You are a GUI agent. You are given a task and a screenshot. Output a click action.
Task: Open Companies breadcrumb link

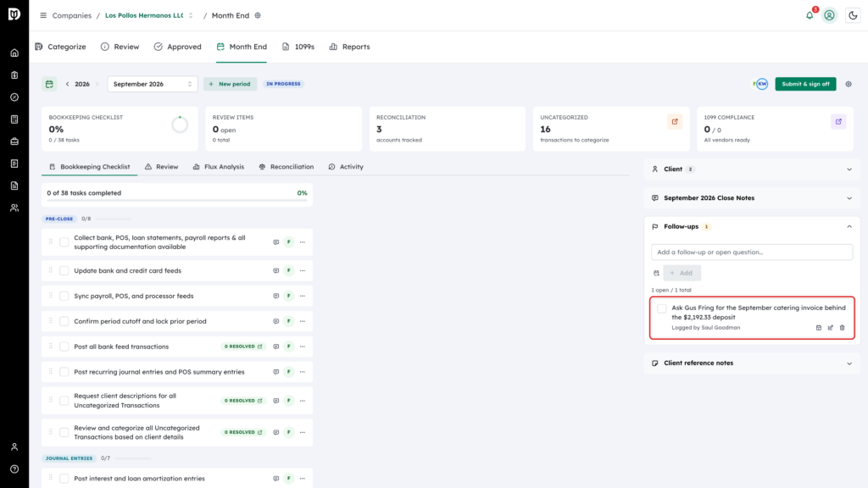pyautogui.click(x=71, y=15)
